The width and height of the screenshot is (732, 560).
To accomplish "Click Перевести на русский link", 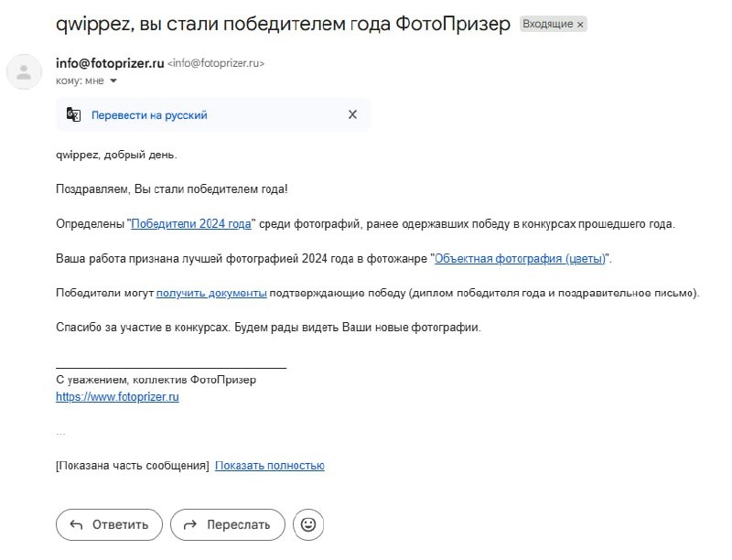I will (x=149, y=115).
